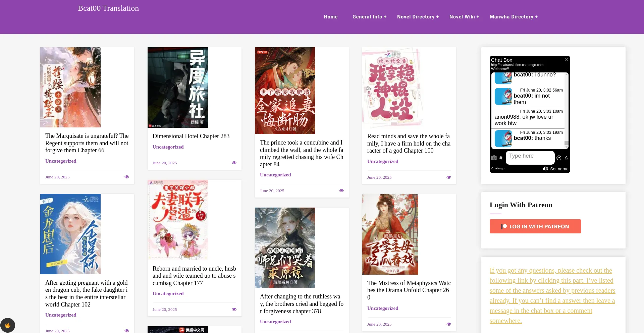Toggle chat sound with the speaker icon
The height and width of the screenshot is (333, 644).
tap(545, 169)
